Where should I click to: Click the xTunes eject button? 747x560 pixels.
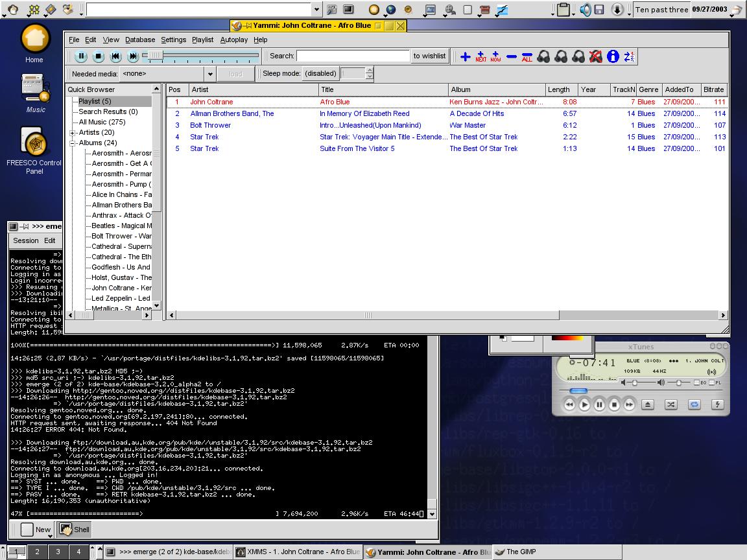tap(647, 404)
